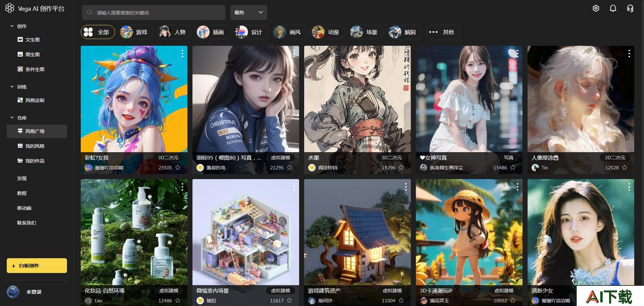Viewport: 644px width, 306px height.
Task: Open three-dot menu on 彩虹?女孩 card
Action: [182, 54]
